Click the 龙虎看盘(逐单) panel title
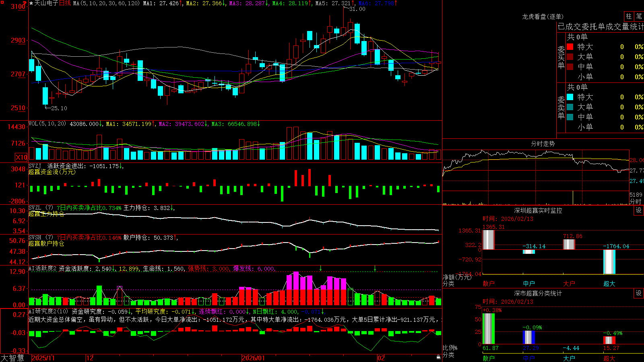Screen dimensions: 644x362 tap(543, 16)
